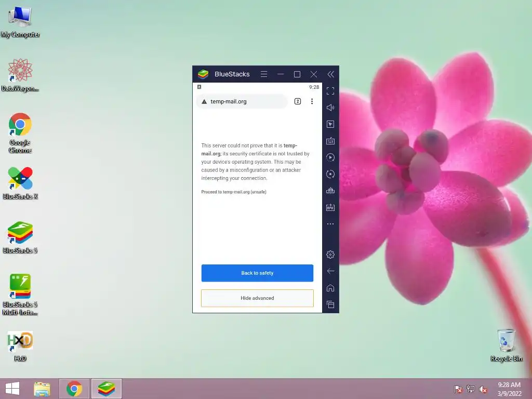Click the notification icon in Android status bar
This screenshot has height=399, width=532.
[199, 87]
